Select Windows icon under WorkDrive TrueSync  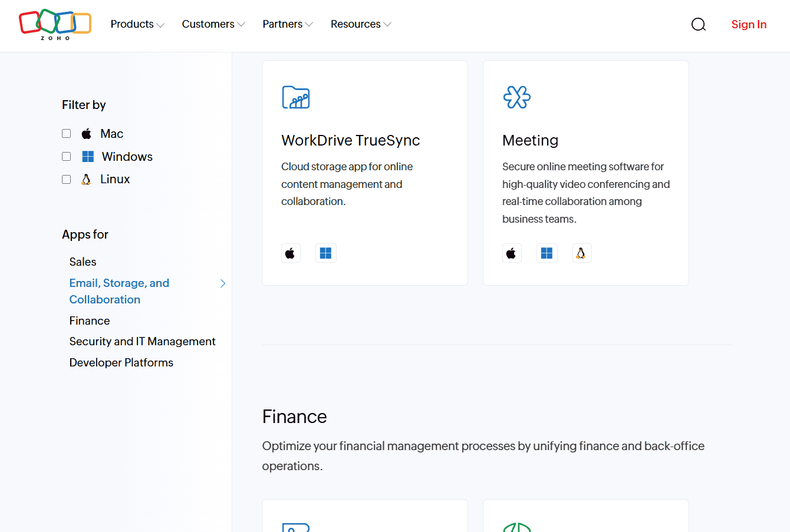pos(326,253)
